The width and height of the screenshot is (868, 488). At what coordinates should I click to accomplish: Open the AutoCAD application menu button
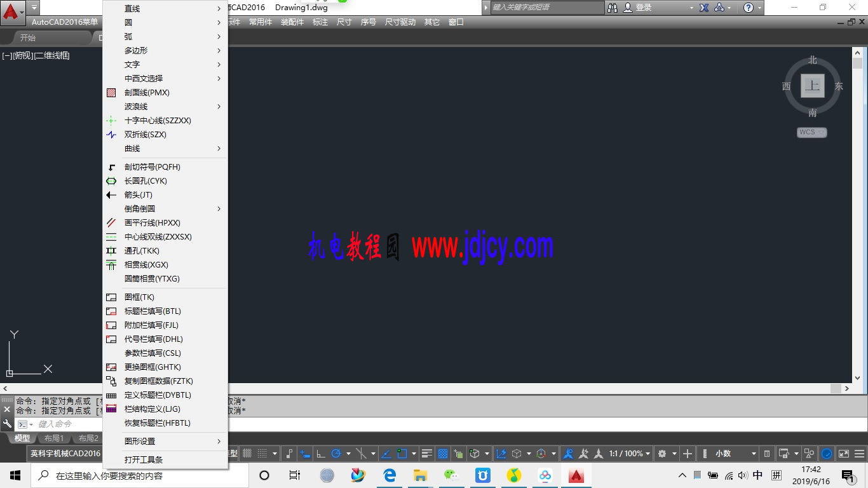click(x=12, y=11)
